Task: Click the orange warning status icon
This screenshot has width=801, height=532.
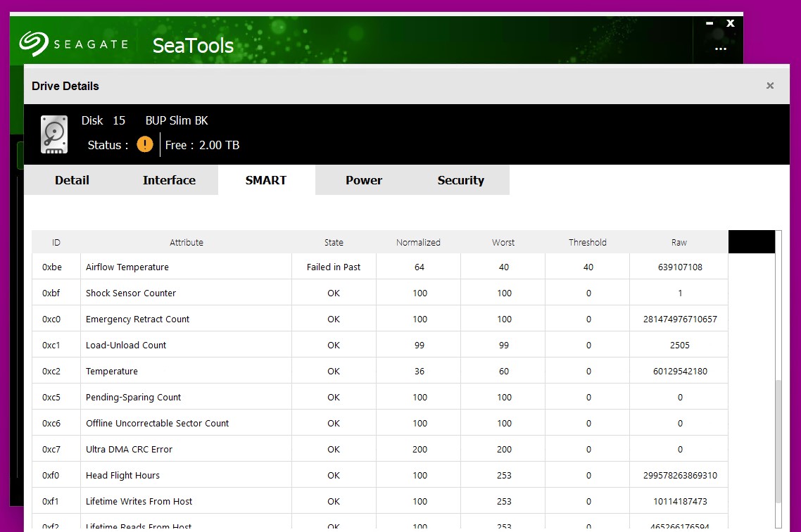Action: pyautogui.click(x=145, y=145)
